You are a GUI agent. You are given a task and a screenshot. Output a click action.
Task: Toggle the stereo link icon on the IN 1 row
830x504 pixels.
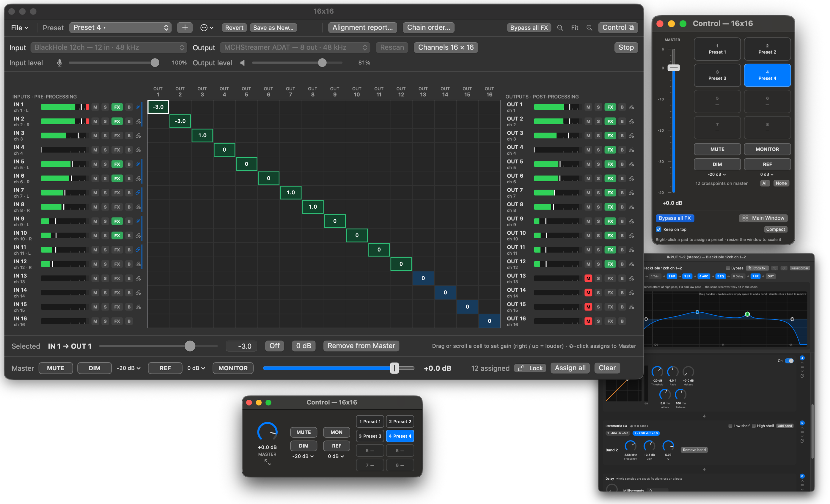pos(138,107)
